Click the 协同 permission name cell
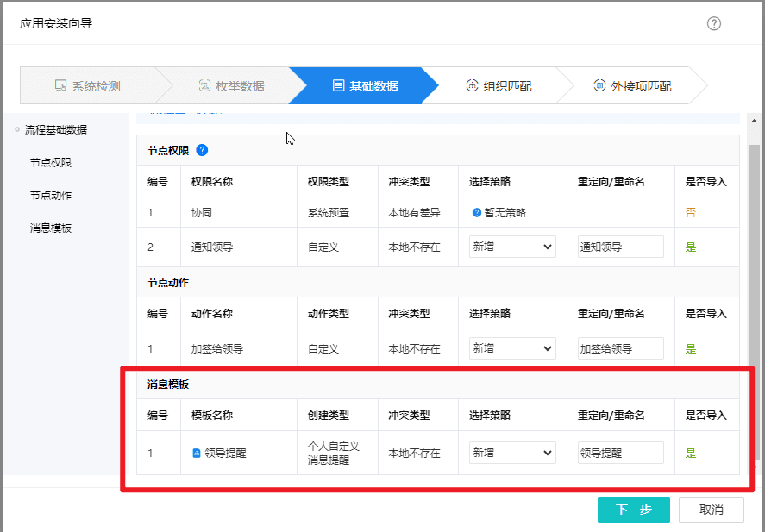765x532 pixels. tap(239, 213)
